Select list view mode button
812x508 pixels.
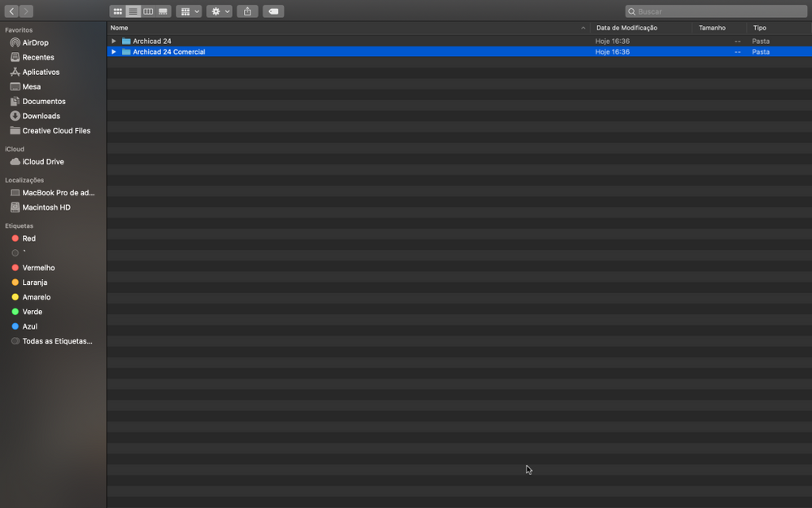133,11
